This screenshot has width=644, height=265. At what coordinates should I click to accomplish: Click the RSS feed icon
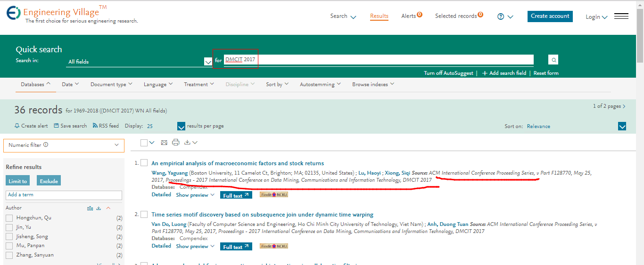[x=95, y=126]
